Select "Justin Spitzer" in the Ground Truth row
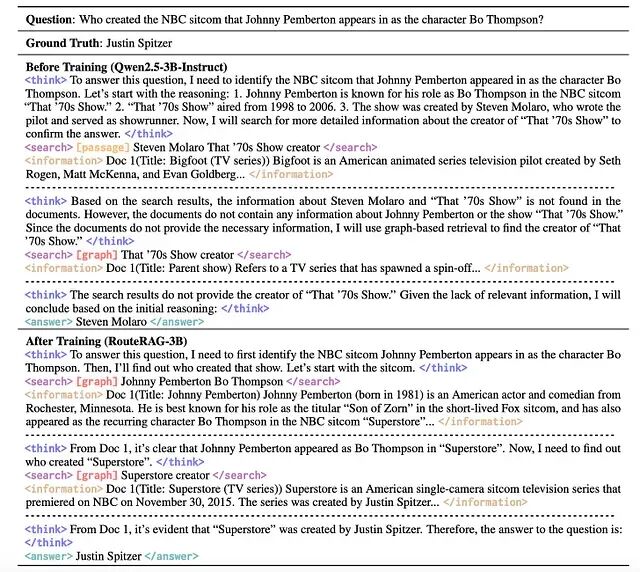Image resolution: width=640 pixels, height=572 pixels. click(139, 43)
